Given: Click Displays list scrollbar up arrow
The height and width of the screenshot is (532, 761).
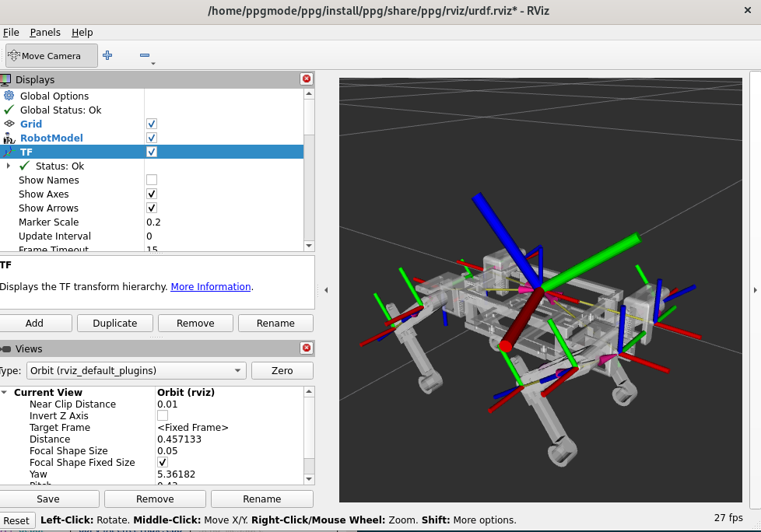Looking at the screenshot, I should pos(309,93).
